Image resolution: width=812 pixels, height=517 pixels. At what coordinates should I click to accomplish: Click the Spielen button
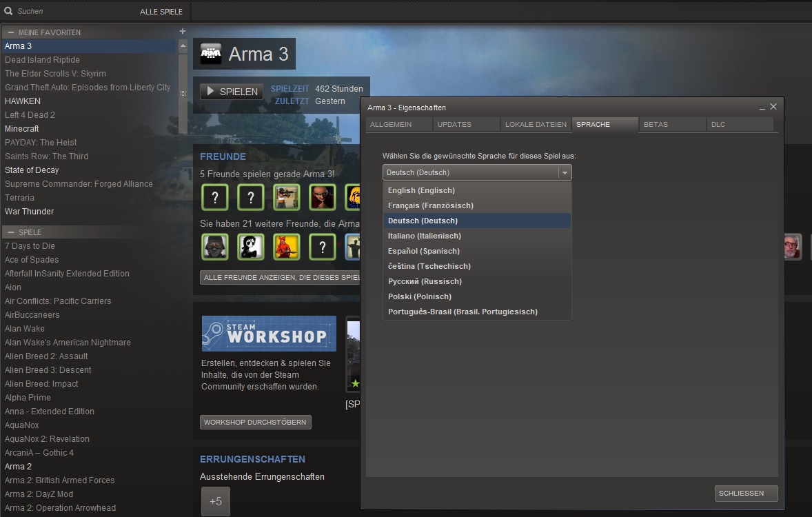coord(232,91)
